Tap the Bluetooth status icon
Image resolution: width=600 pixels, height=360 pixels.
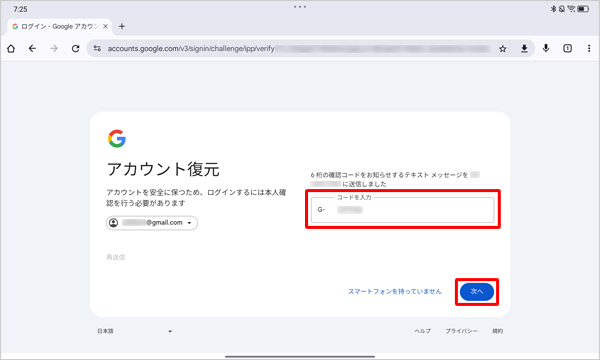(x=553, y=9)
